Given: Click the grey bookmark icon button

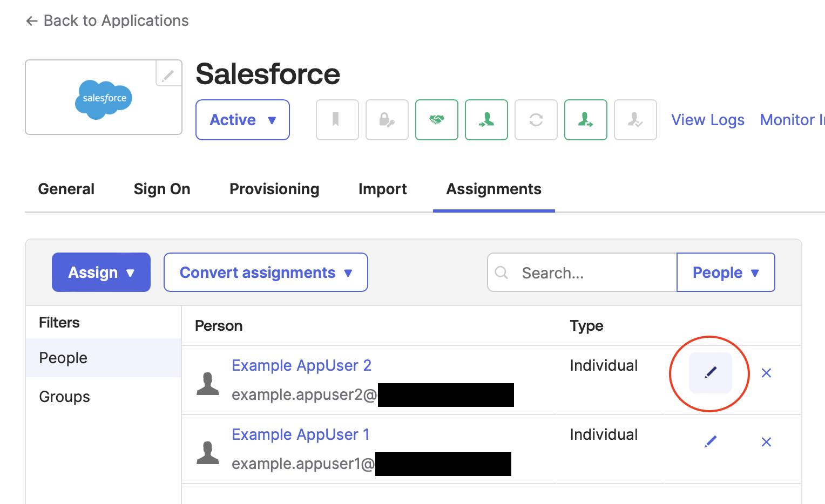Looking at the screenshot, I should (337, 120).
